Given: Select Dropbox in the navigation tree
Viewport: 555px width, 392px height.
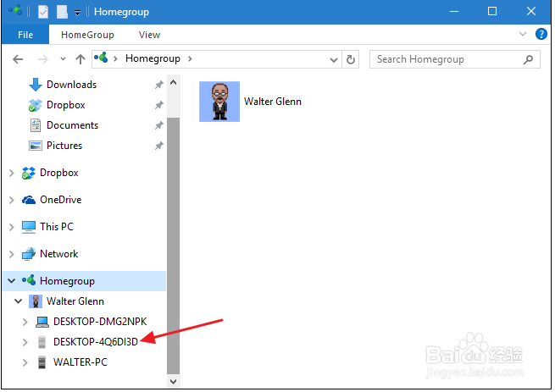Looking at the screenshot, I should point(58,173).
